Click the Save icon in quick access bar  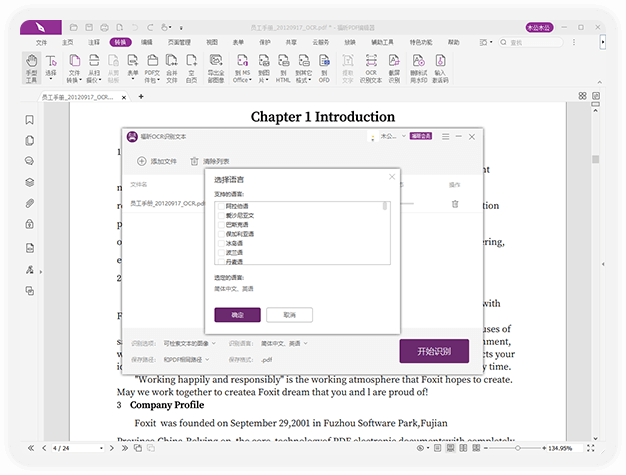(89, 27)
